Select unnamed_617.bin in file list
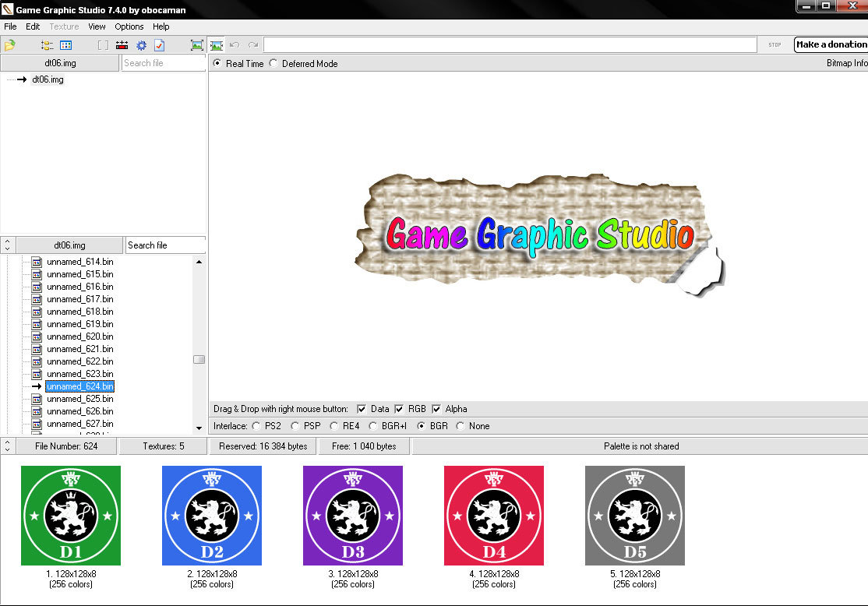The height and width of the screenshot is (606, 868). (x=80, y=299)
